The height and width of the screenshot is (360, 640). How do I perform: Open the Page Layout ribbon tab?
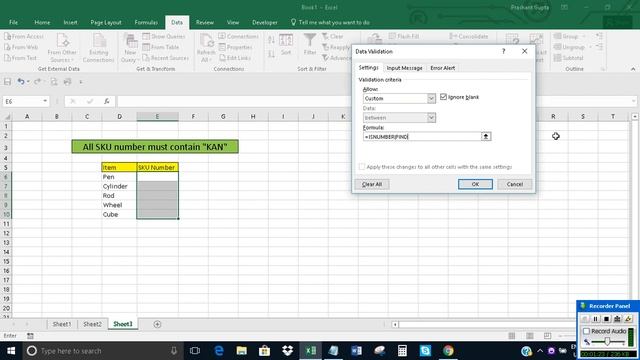[x=106, y=22]
